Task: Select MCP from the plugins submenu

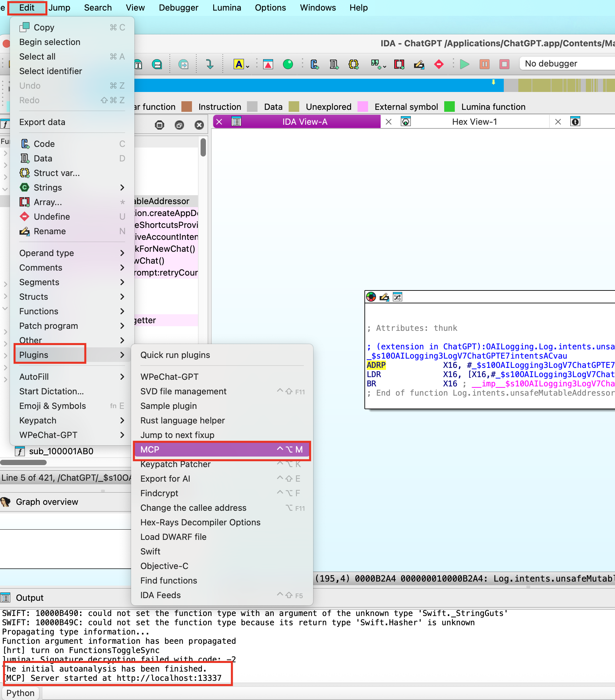Action: pos(221,449)
